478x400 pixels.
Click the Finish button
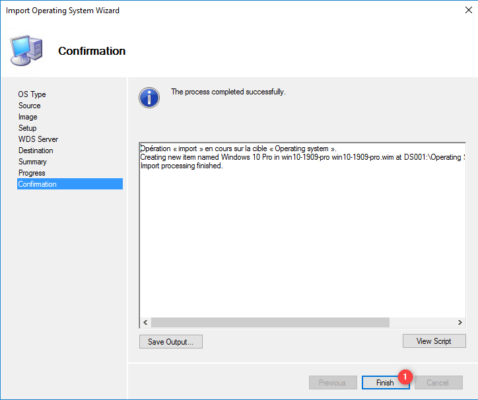click(385, 382)
